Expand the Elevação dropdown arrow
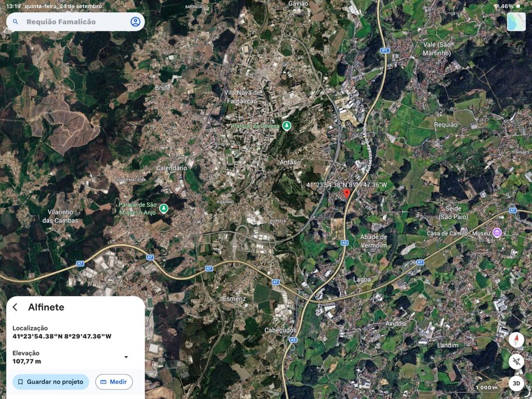This screenshot has width=532, height=399. 126,357
